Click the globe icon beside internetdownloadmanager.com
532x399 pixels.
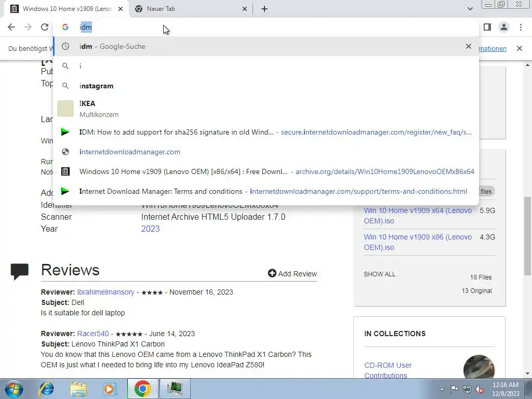[x=65, y=152]
